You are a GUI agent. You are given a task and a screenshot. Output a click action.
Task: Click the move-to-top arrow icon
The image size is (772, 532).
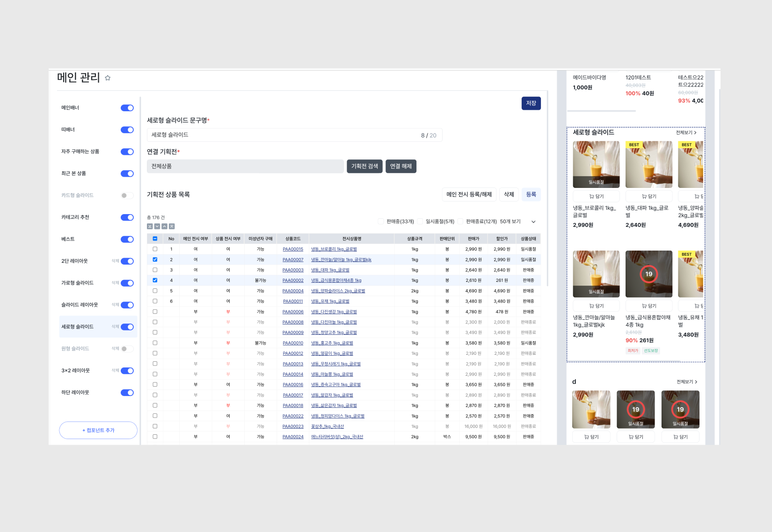pyautogui.click(x=172, y=226)
